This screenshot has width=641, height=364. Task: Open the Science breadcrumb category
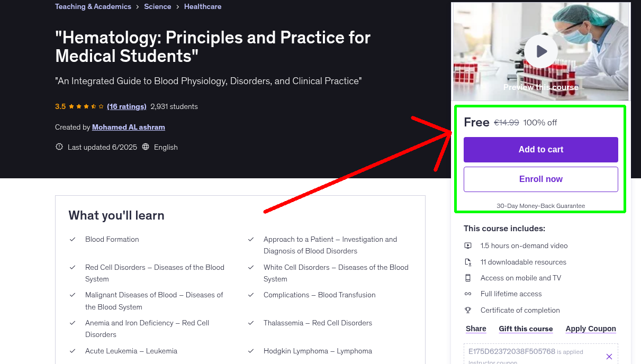(157, 6)
